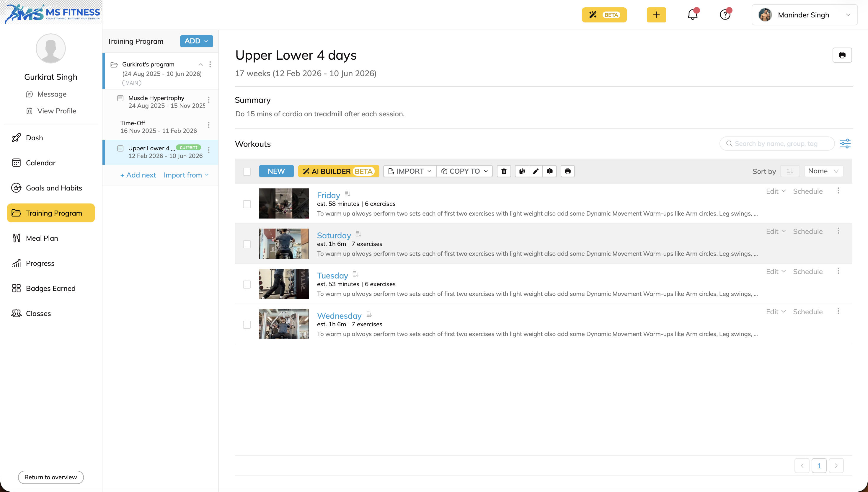Open the notifications bell
Viewport: 868px width, 492px height.
click(x=692, y=15)
